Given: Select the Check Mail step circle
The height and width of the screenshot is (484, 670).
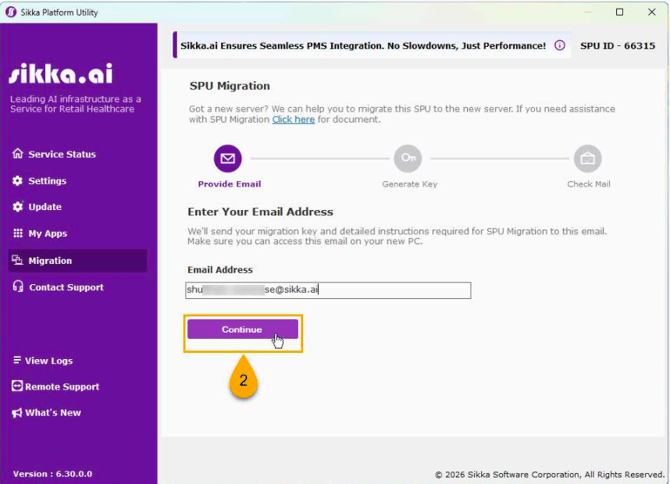Looking at the screenshot, I should pyautogui.click(x=587, y=158).
